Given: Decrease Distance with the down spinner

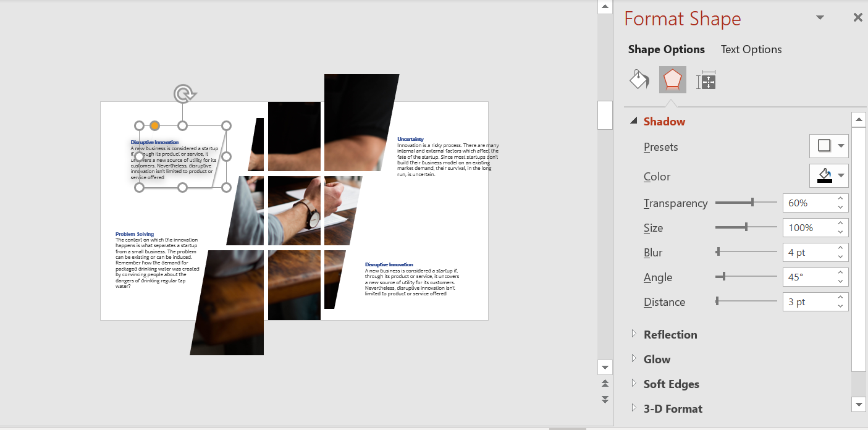Looking at the screenshot, I should (x=841, y=306).
